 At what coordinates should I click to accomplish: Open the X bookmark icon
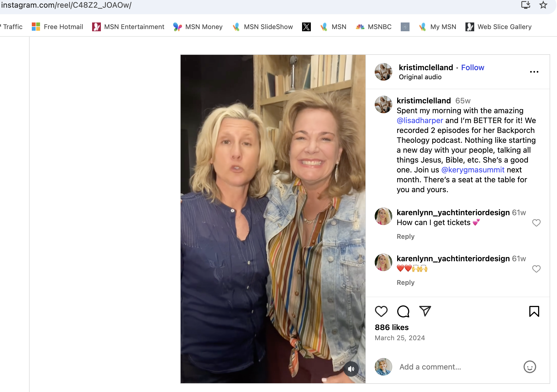coord(306,27)
